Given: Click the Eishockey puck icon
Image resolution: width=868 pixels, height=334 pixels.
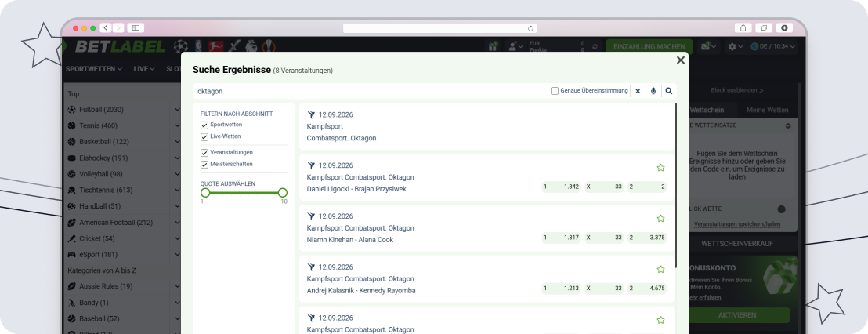Looking at the screenshot, I should click(72, 158).
